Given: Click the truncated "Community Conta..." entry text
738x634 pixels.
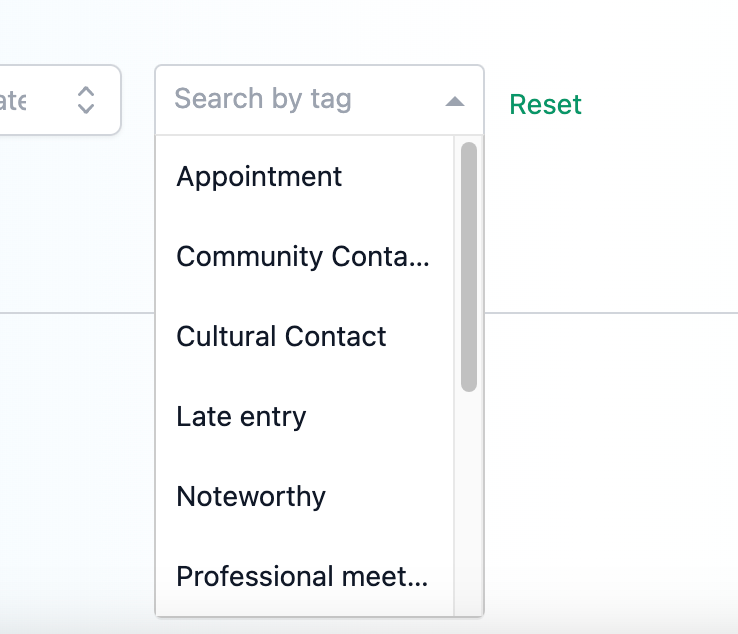Looking at the screenshot, I should [x=302, y=257].
